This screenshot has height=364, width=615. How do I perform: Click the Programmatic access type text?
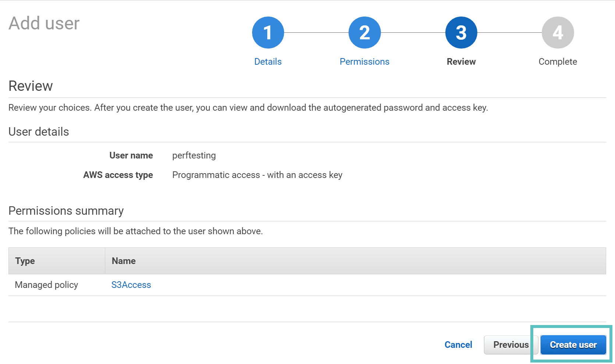(x=257, y=175)
